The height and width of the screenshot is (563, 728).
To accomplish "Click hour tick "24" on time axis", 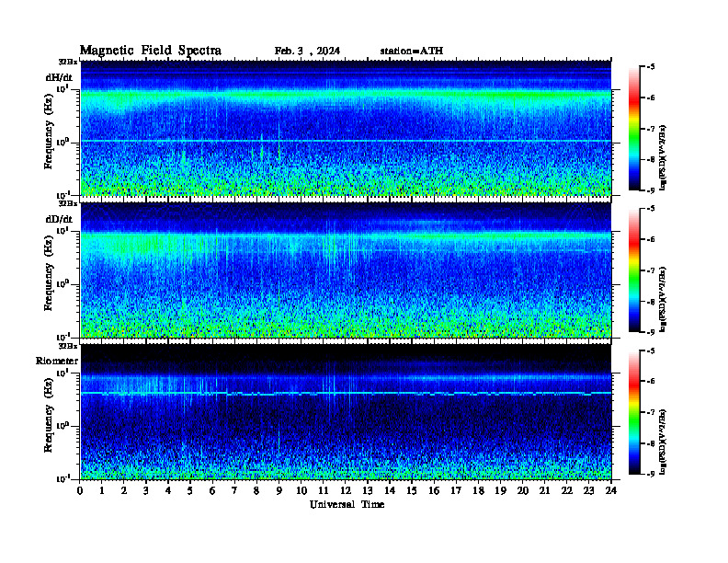I will point(611,491).
